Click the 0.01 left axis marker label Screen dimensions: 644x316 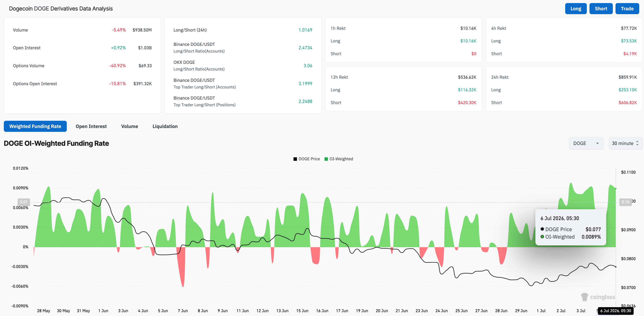(24, 202)
